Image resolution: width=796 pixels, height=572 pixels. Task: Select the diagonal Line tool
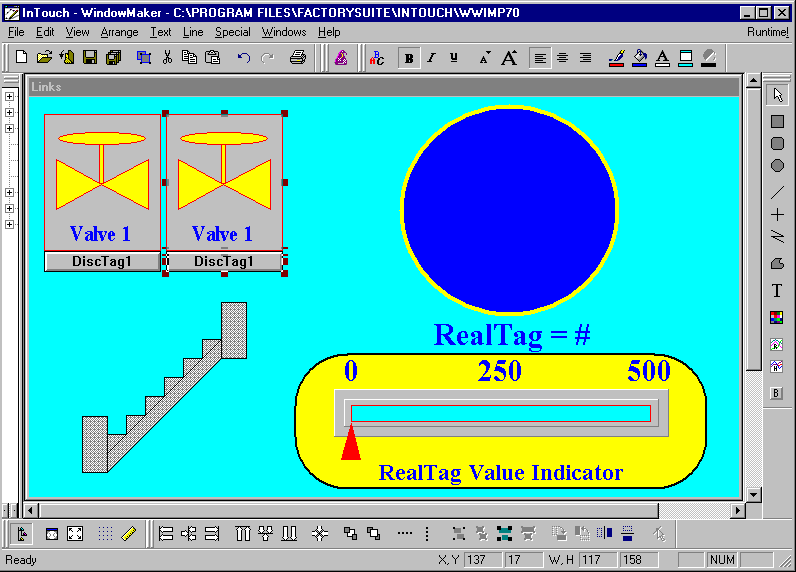[777, 192]
